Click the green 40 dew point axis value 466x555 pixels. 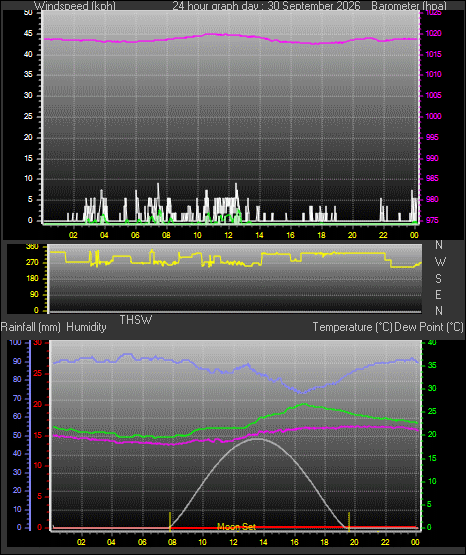pyautogui.click(x=432, y=342)
